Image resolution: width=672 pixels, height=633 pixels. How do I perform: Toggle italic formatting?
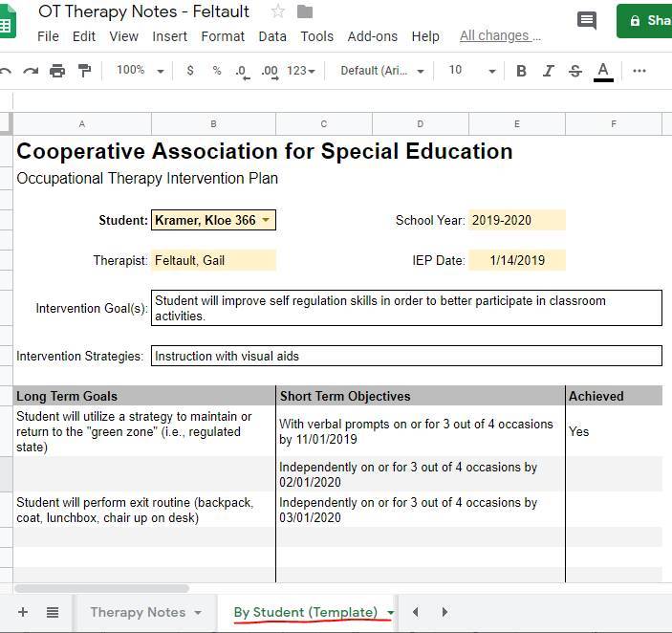(x=548, y=71)
